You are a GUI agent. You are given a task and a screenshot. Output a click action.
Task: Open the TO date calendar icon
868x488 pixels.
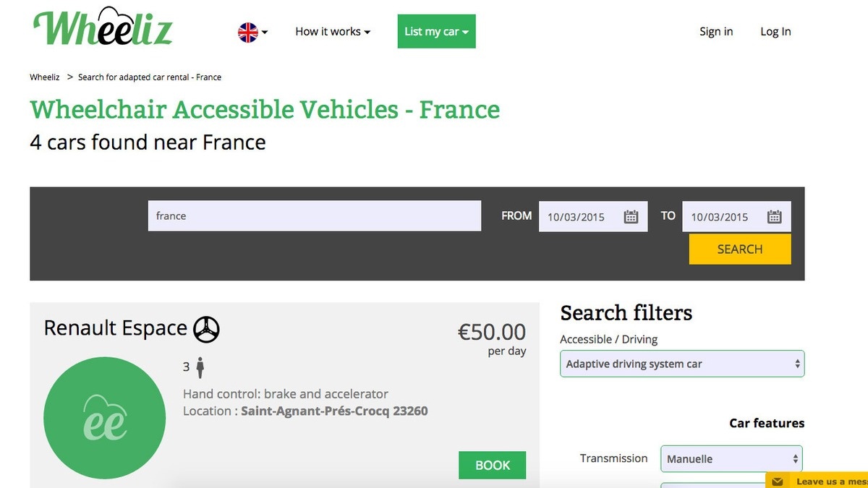pos(774,216)
